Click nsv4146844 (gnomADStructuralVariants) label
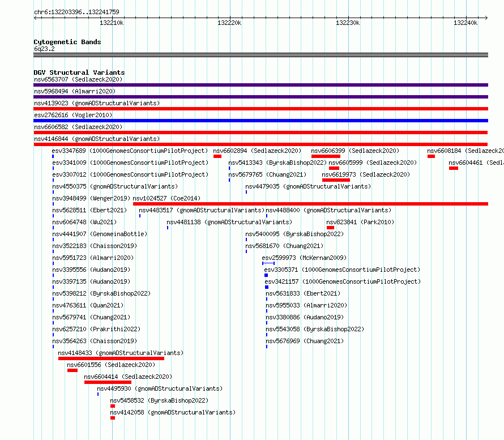 [x=97, y=139]
